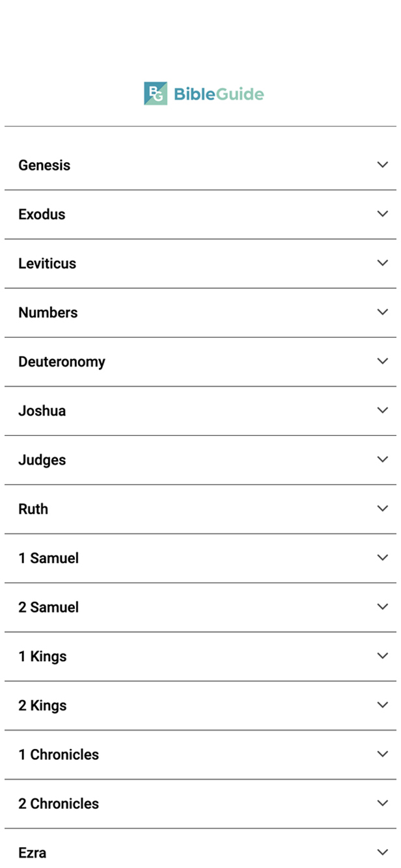Expand the Genesis chapter list

click(x=383, y=165)
